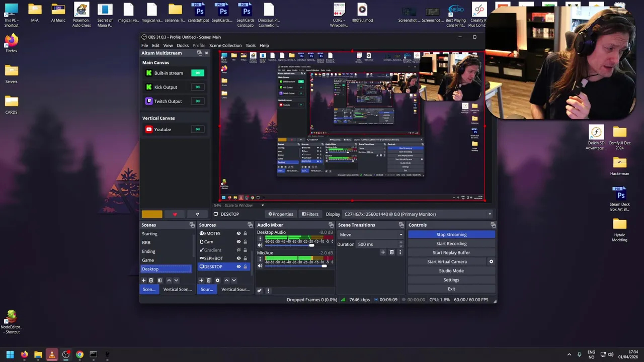Move source up with the Sources up arrow
The image size is (644, 362).
click(226, 280)
